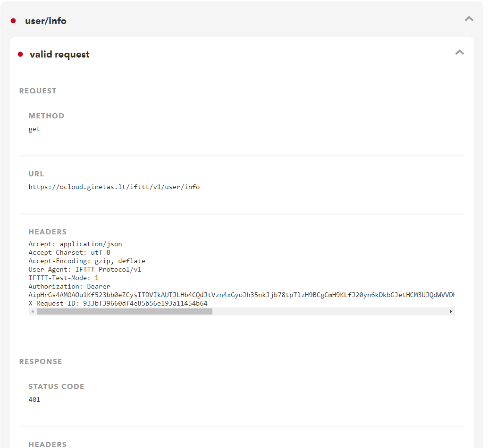Click the RESPONSE section label
The width and height of the screenshot is (488, 448).
point(41,362)
